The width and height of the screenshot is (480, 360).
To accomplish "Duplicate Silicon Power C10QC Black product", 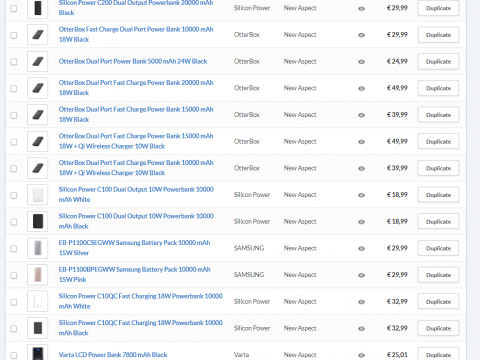I will point(438,328).
